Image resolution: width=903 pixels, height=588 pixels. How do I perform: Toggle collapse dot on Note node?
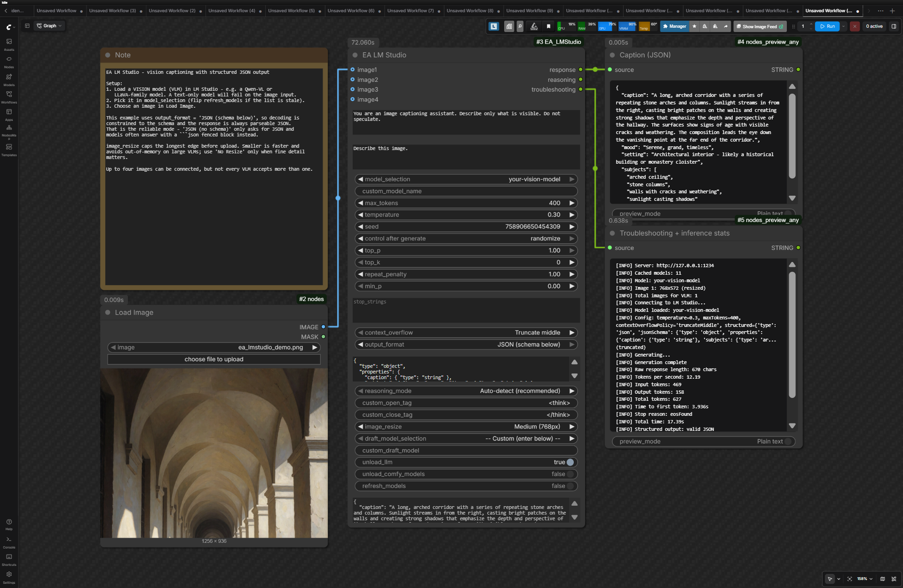pos(108,55)
